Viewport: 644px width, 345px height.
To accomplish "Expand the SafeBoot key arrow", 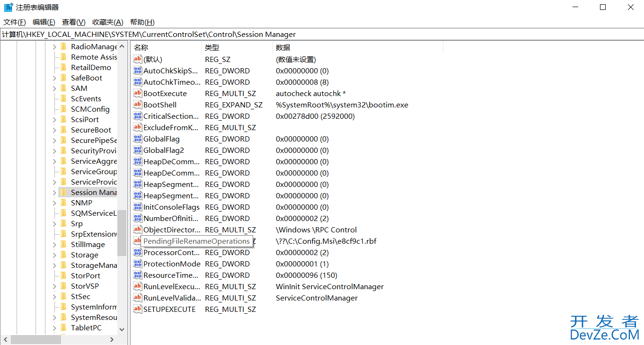I will tap(54, 78).
